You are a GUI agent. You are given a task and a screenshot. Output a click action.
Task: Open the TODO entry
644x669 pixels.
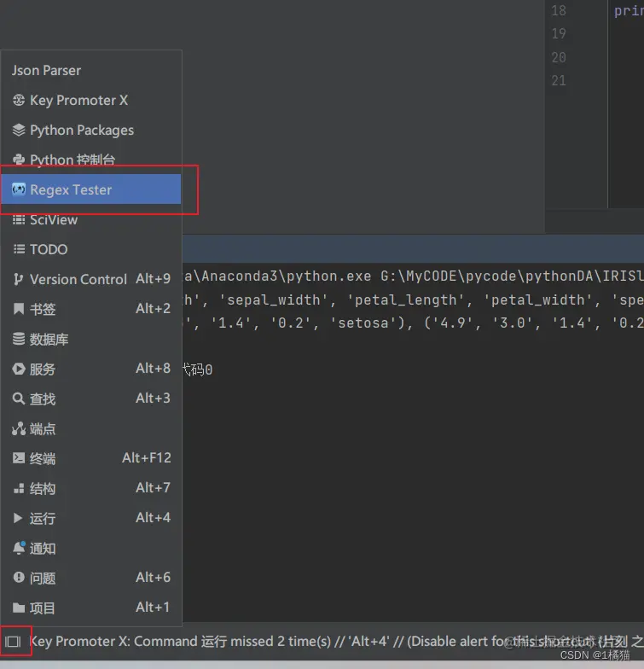[90, 249]
